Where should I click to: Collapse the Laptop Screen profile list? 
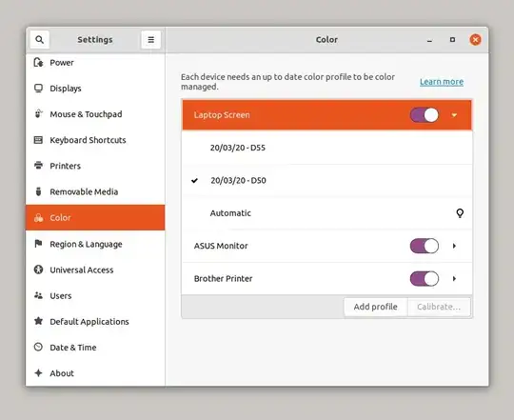point(454,115)
